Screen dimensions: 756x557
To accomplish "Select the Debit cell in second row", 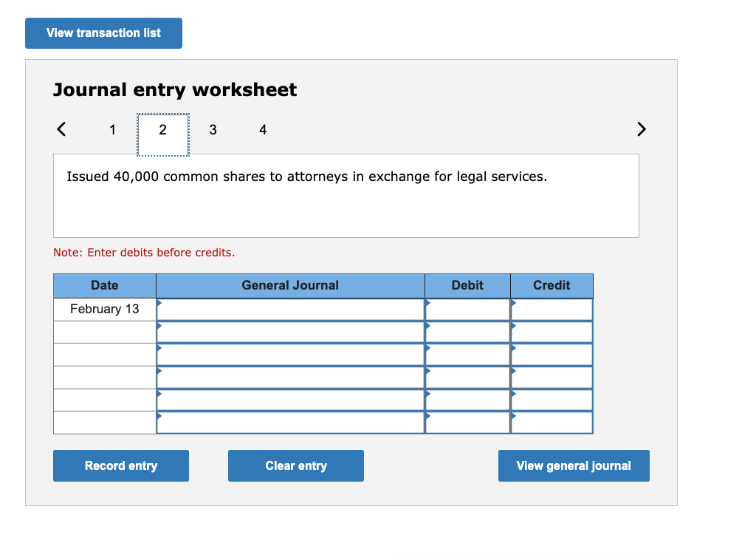I will tap(467, 332).
